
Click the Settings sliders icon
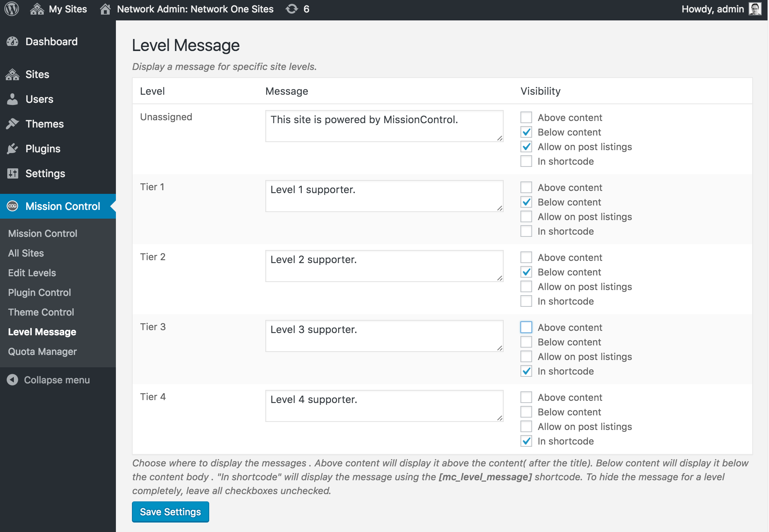(12, 173)
